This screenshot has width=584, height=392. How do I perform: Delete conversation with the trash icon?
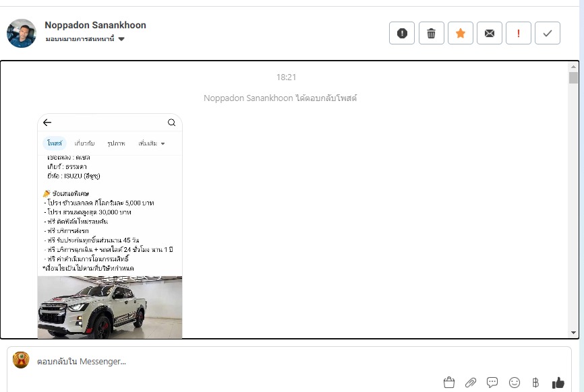[x=431, y=33]
